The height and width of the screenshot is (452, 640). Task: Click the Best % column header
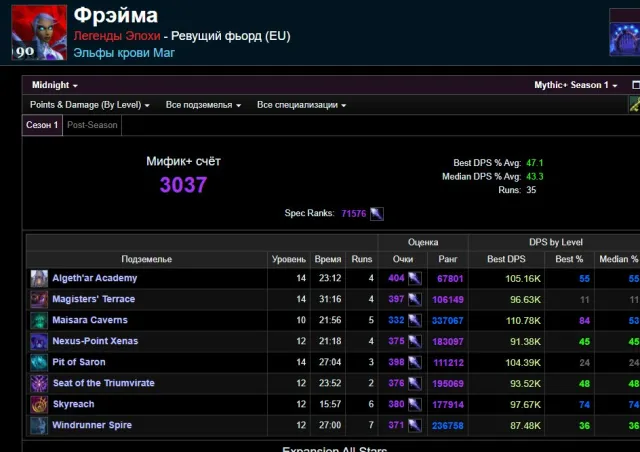coord(569,259)
